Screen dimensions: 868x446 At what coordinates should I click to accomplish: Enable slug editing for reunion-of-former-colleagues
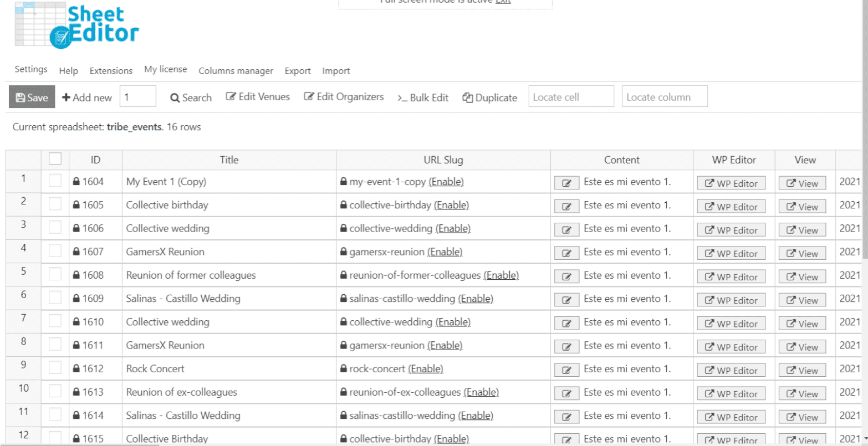point(501,275)
